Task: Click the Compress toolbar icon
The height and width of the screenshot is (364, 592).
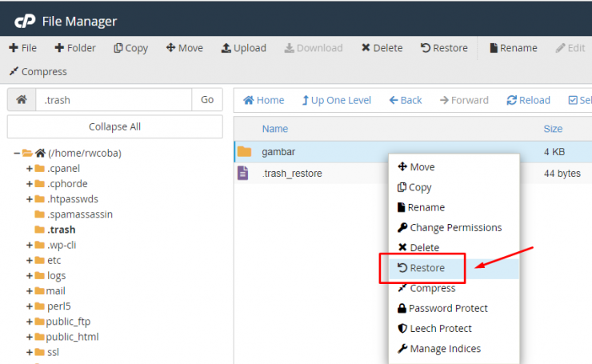Action: (x=14, y=72)
